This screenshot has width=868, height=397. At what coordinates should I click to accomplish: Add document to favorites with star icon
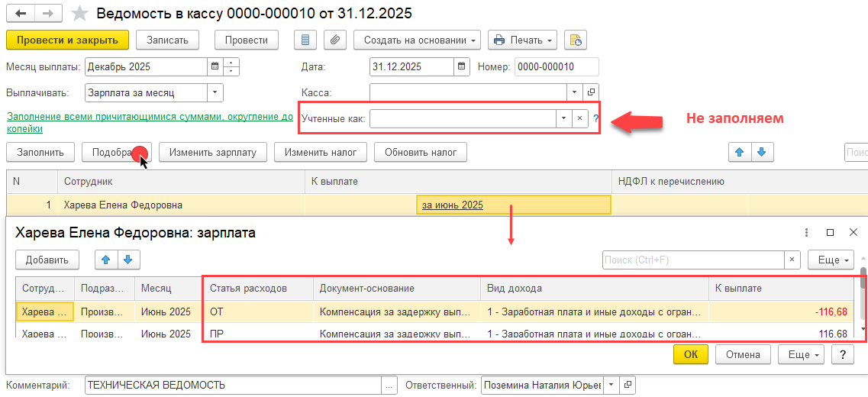pos(79,13)
